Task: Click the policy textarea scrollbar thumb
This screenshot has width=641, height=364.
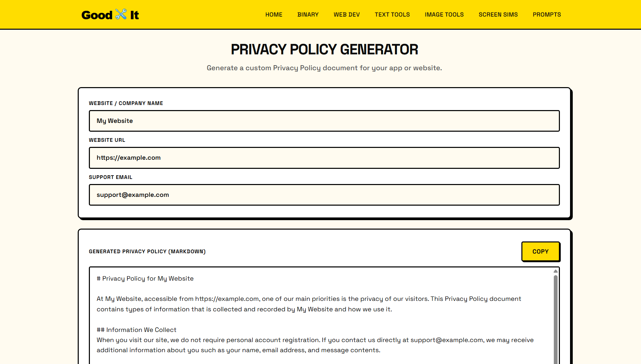Action: (556, 319)
